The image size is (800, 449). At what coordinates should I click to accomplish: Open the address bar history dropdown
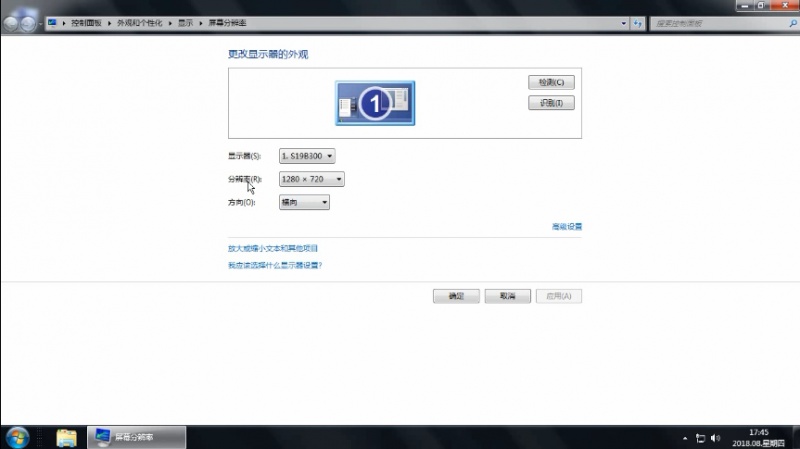[623, 23]
